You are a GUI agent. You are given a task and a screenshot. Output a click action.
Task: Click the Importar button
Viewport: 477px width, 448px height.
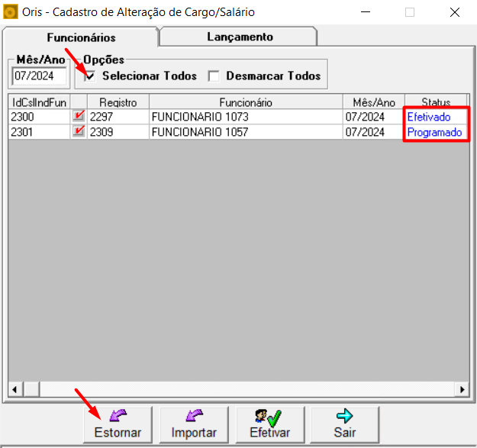pyautogui.click(x=194, y=424)
